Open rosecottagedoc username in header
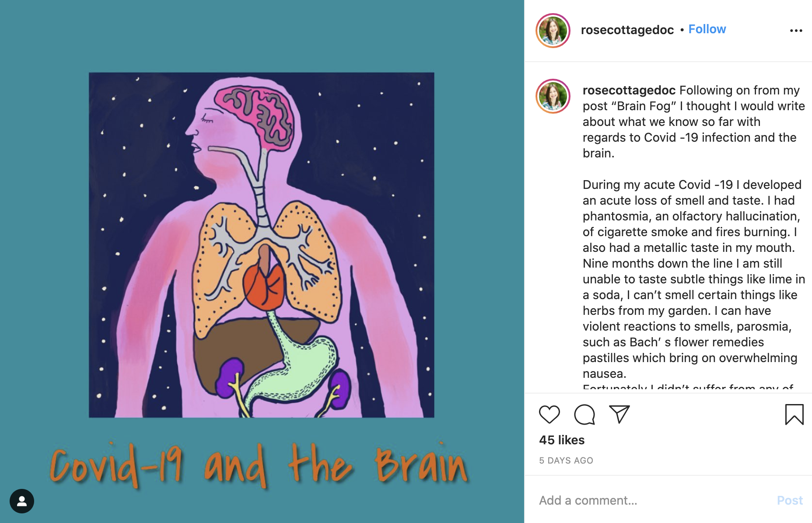 tap(627, 30)
